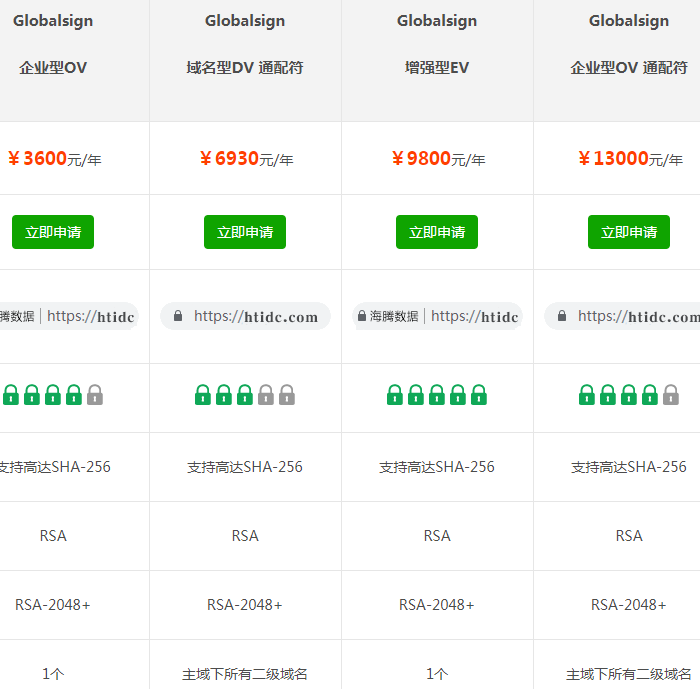700x689 pixels.
Task: Click the lock icon in the 企业型OV 通配符 address bar
Action: [x=562, y=316]
